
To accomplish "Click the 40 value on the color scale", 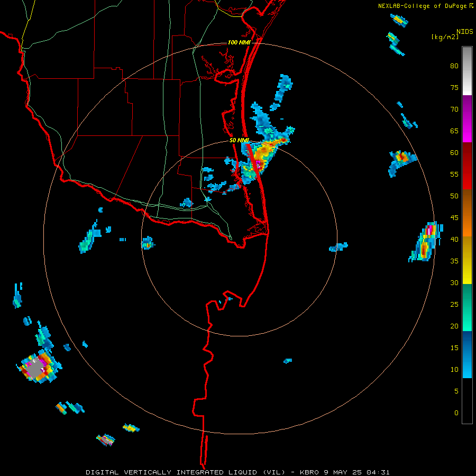I will click(x=454, y=239).
